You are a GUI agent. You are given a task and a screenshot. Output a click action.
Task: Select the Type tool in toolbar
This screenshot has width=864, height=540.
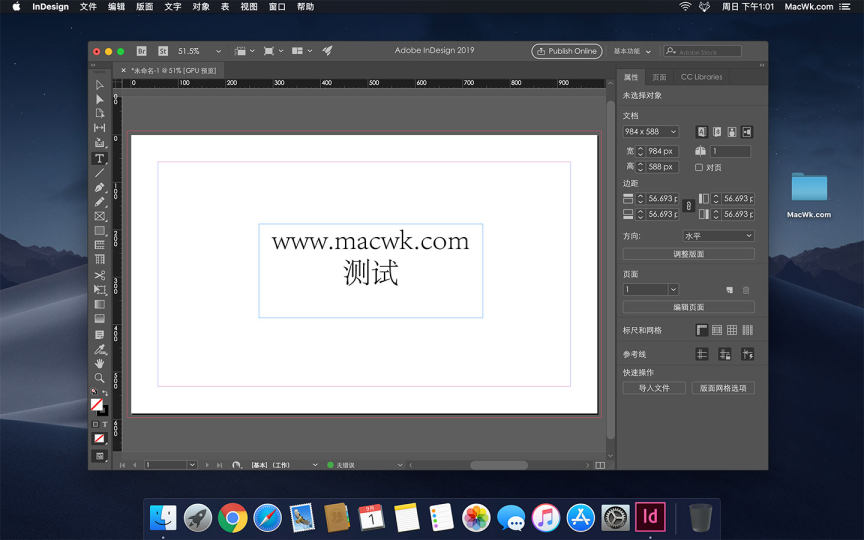[x=99, y=158]
